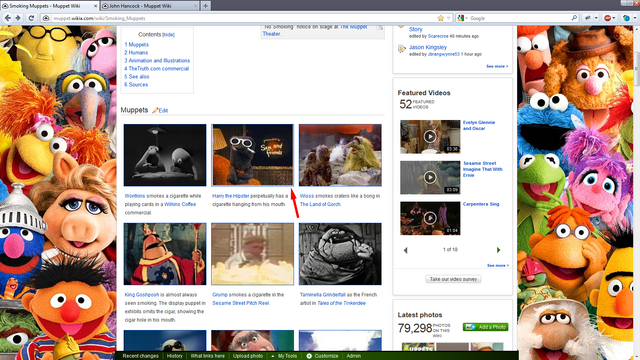Screen dimensions: 640x360
Task: Play the Evelyn Glennie and Oscar video
Action: tap(430, 137)
